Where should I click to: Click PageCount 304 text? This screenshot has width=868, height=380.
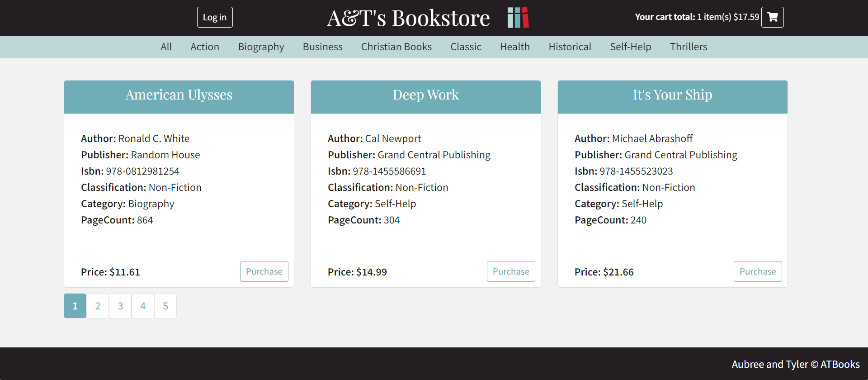coord(364,220)
